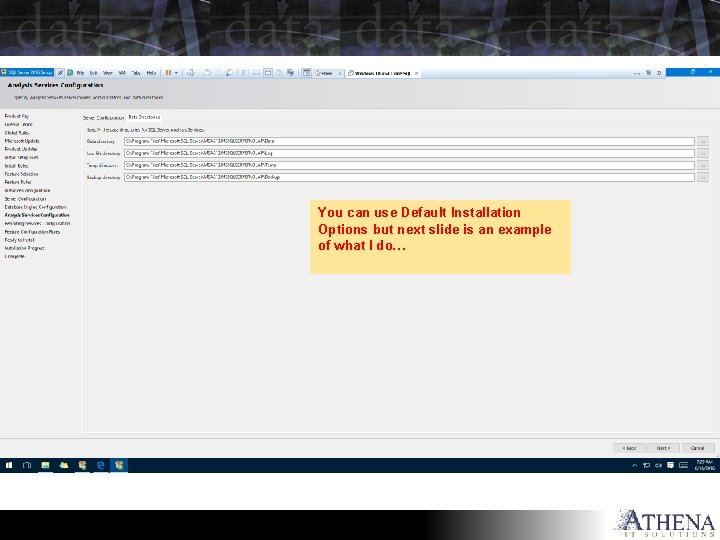Image resolution: width=720 pixels, height=540 pixels.
Task: Open the VMware Tabs menu
Action: pyautogui.click(x=136, y=73)
